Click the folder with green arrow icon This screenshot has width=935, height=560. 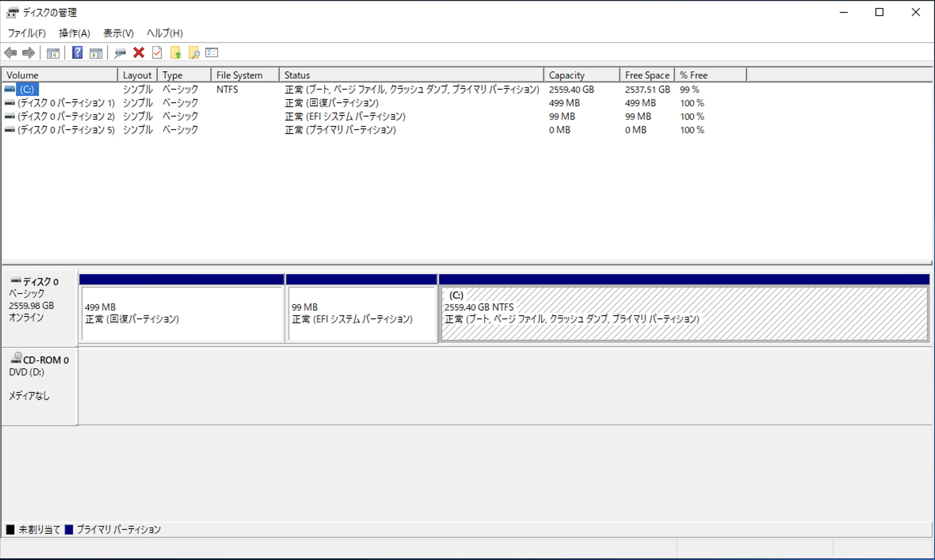click(x=176, y=52)
